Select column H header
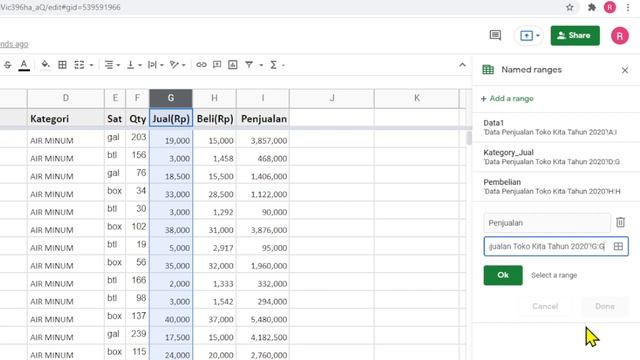Viewport: 640px width, 360px height. point(214,98)
